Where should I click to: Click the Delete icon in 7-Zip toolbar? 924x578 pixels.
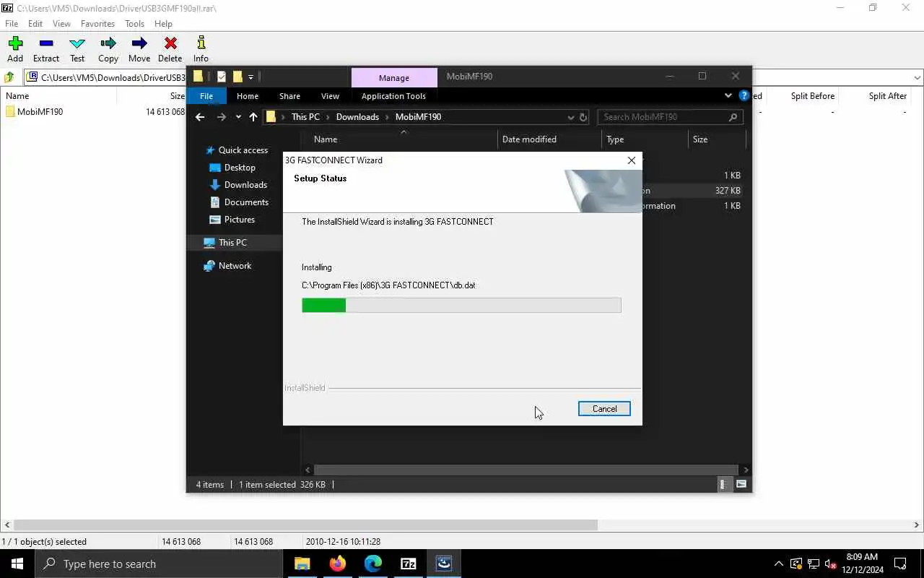170,44
